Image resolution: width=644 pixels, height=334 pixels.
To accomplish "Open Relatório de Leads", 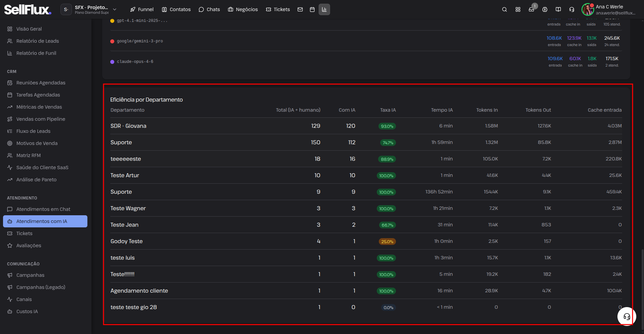I will (x=45, y=41).
